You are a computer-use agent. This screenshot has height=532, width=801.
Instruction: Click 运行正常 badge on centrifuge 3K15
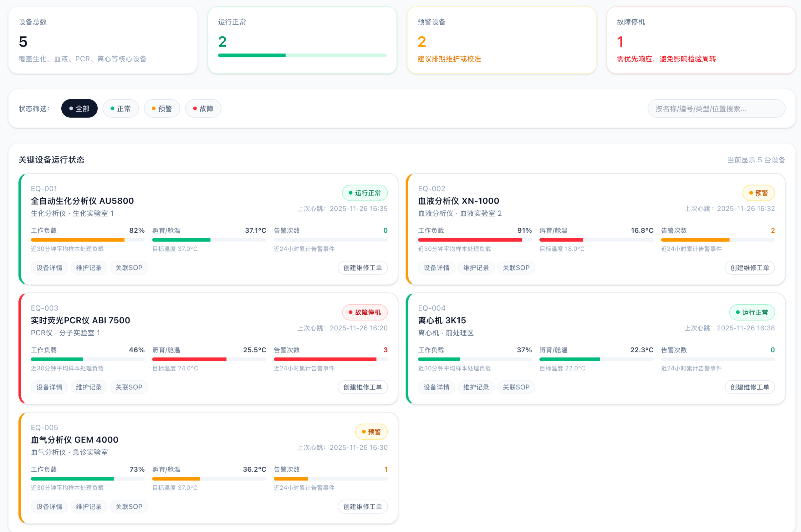coord(752,312)
